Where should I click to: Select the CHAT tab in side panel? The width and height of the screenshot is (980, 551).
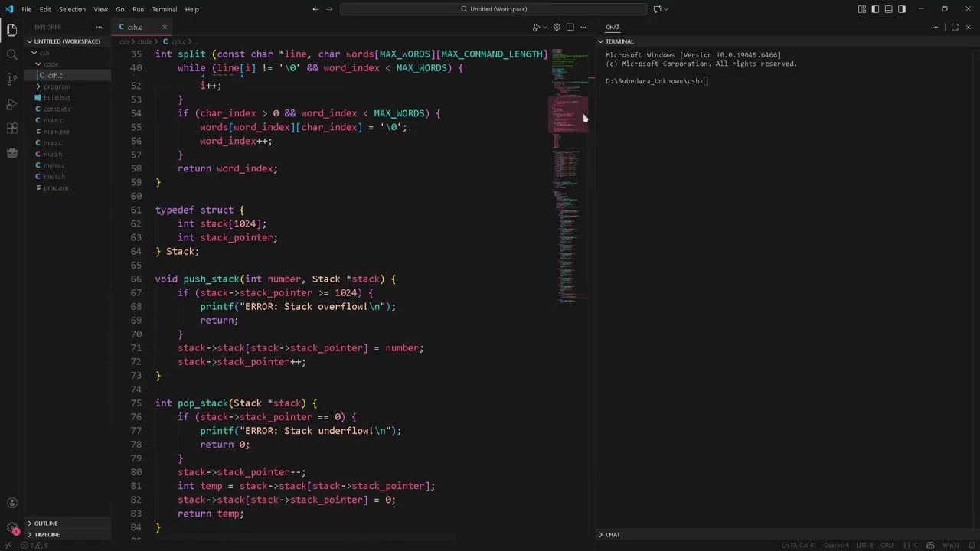612,27
